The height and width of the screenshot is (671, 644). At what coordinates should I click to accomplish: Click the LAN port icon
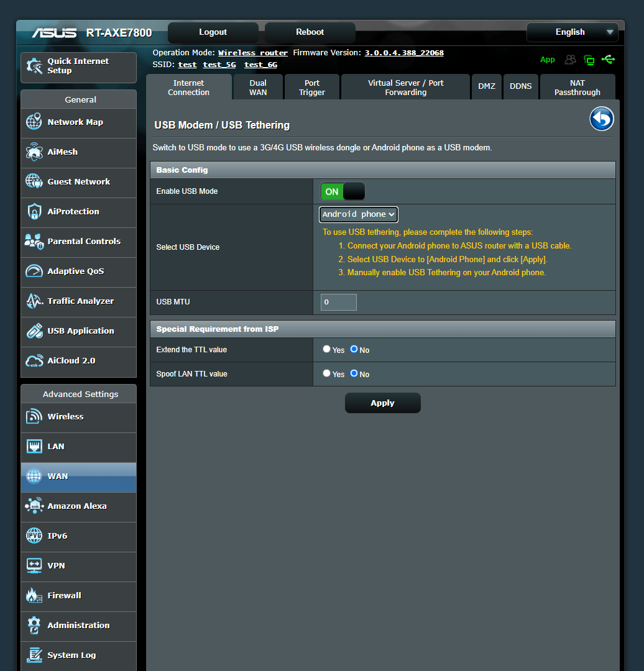point(34,446)
